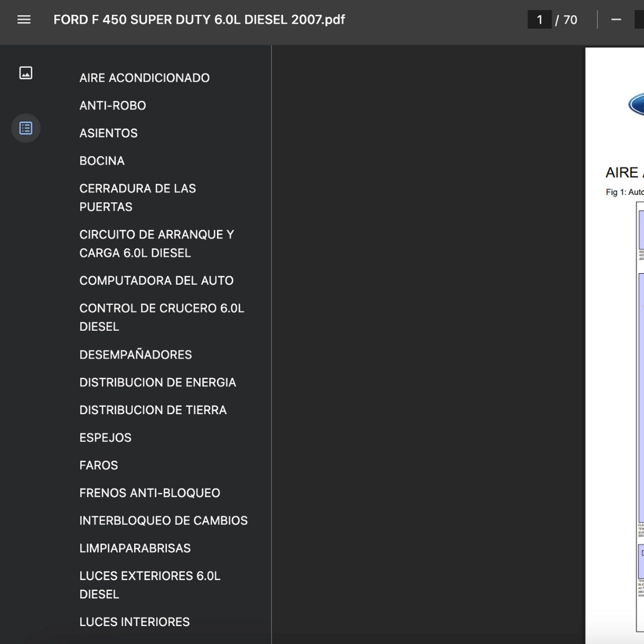The width and height of the screenshot is (644, 644).
Task: Click the zoom out minus button
Action: pyautogui.click(x=616, y=20)
